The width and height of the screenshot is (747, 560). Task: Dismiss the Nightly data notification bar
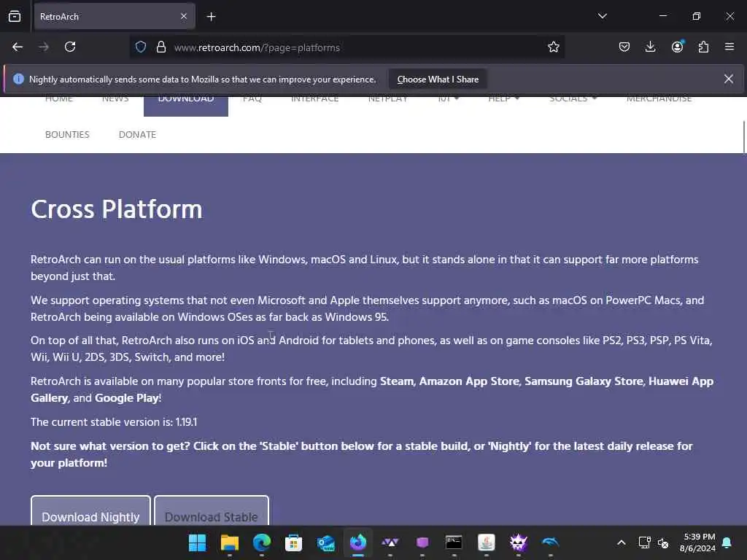(729, 79)
